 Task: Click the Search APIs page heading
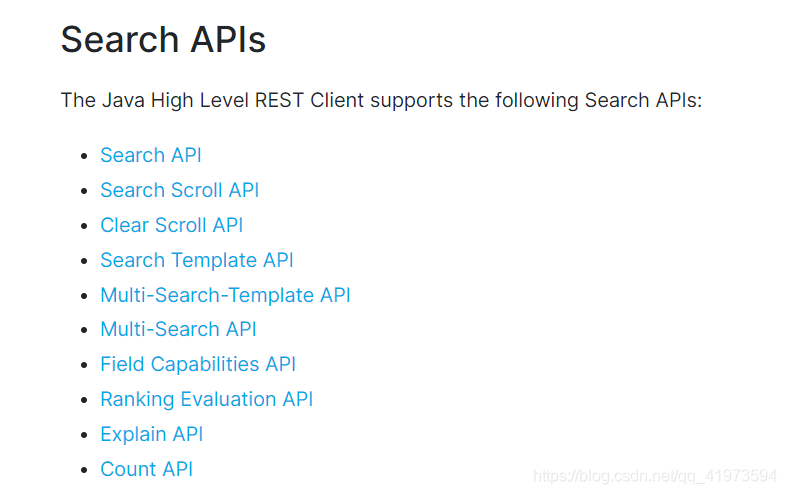pos(163,39)
